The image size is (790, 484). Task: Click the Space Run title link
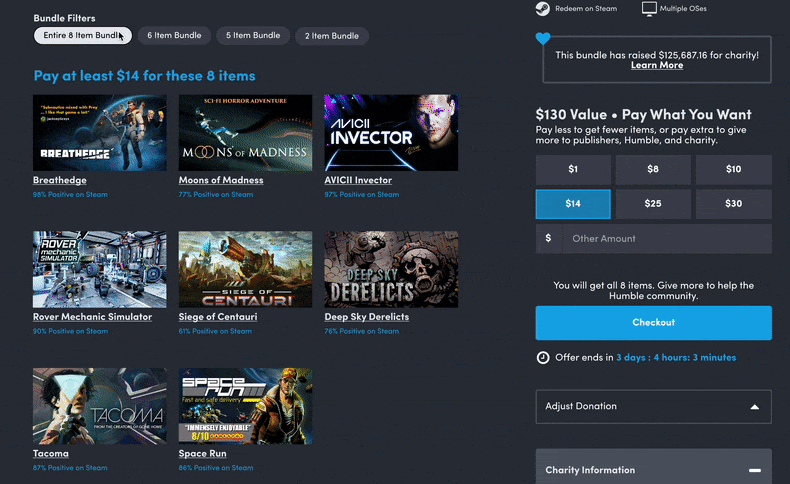point(203,454)
